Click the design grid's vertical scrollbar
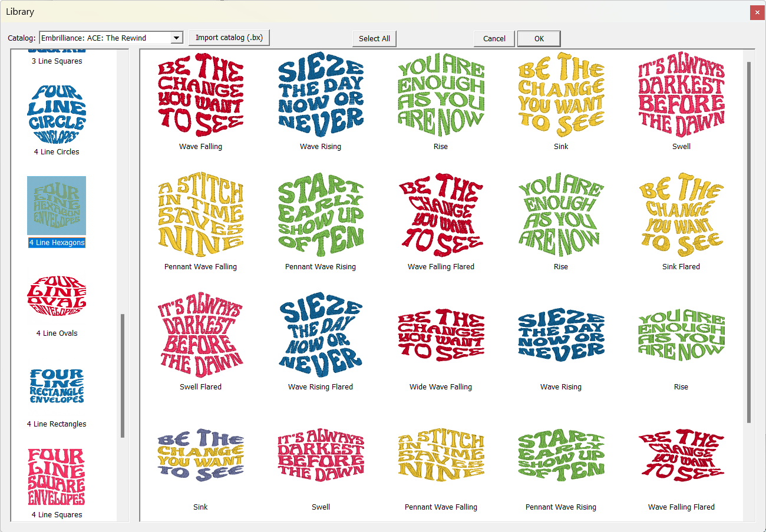The width and height of the screenshot is (766, 532). click(x=749, y=242)
